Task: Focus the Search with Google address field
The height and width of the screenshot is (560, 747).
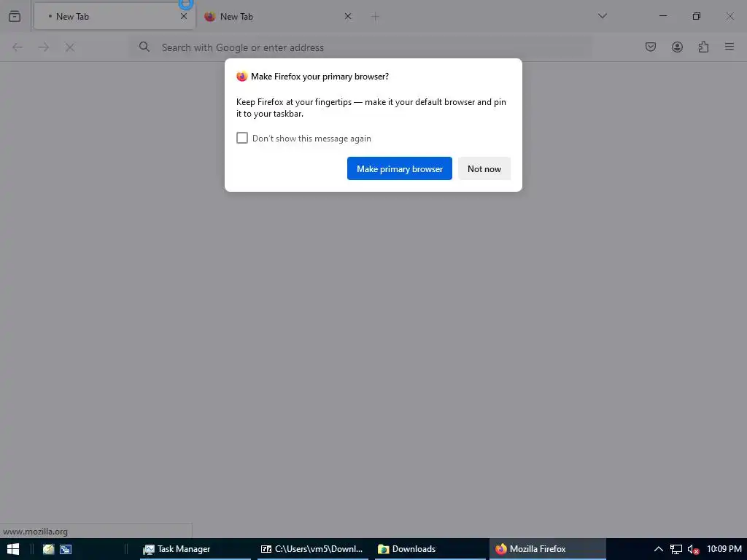Action: [x=362, y=47]
